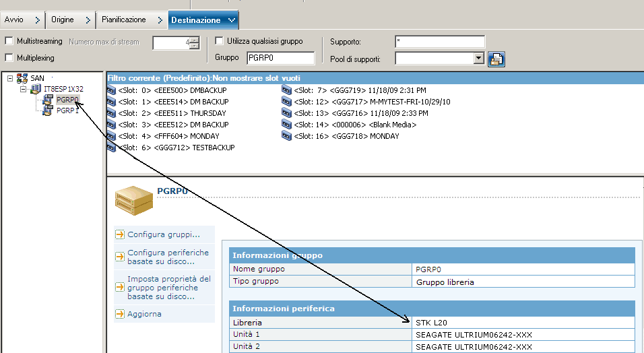Image resolution: width=644 pixels, height=353 pixels.
Task: Click the Unità 2 SEAGATE ULTRIUM value
Action: coord(523,346)
